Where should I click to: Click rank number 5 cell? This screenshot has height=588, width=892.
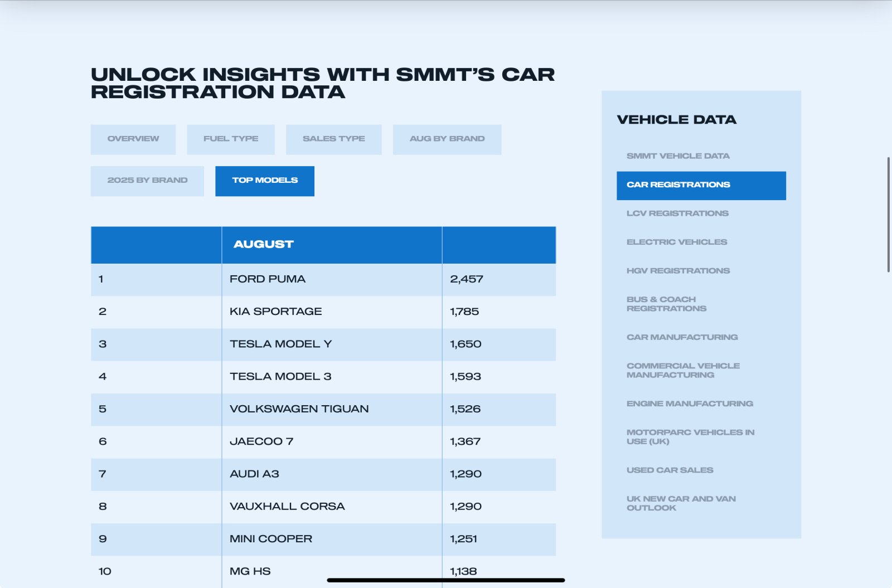point(156,409)
